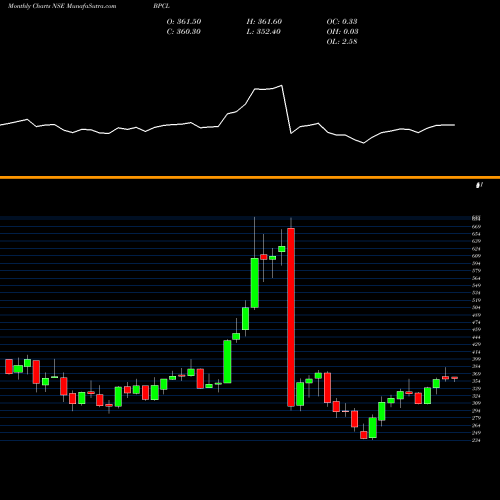The height and width of the screenshot is (500, 500).
Task: Click the 294 price axis label
Action: coord(476,411)
